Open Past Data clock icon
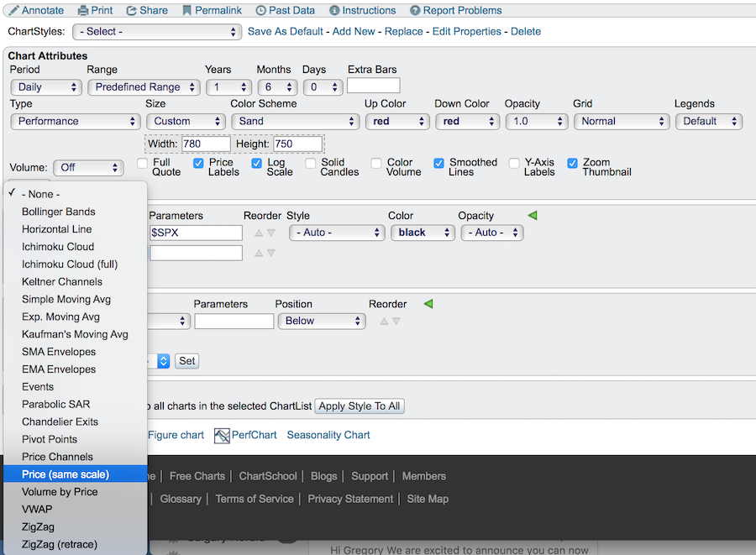The width and height of the screenshot is (756, 555). (x=261, y=10)
